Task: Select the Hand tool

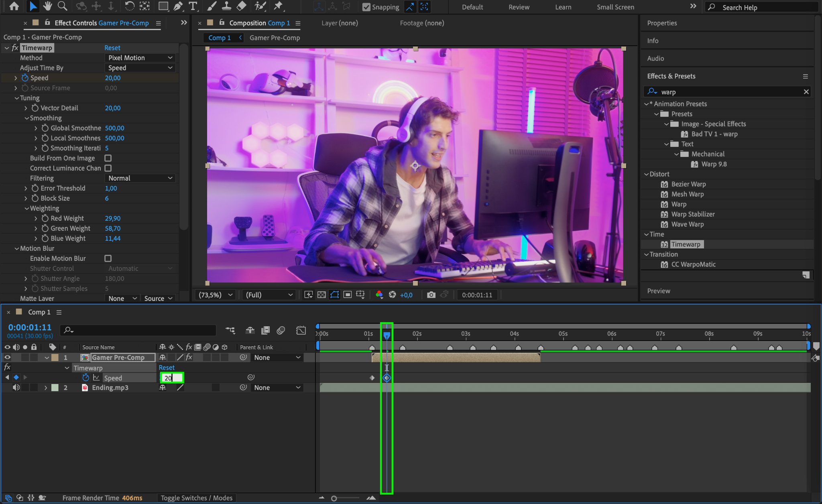Action: (x=48, y=6)
